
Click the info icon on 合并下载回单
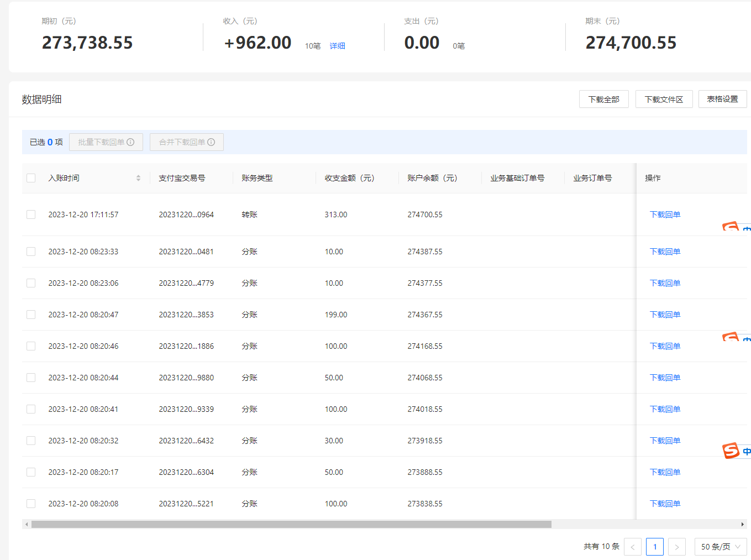click(211, 142)
